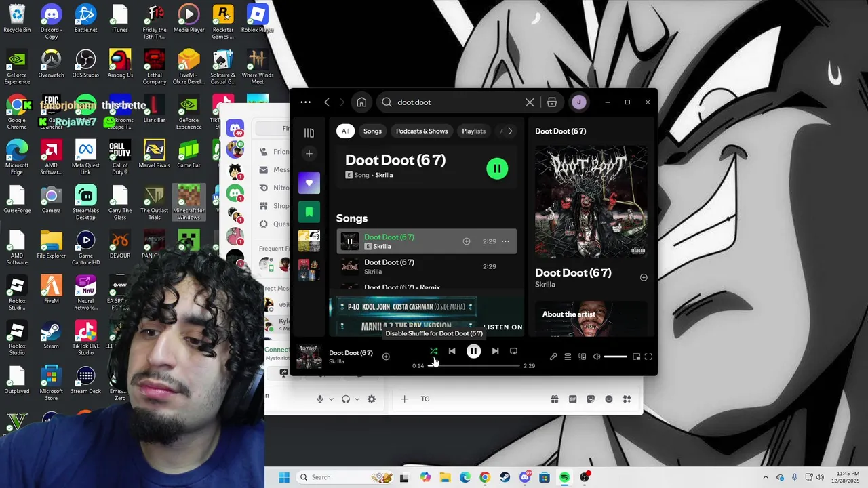
Task: Open Discord headphones output options arrow
Action: point(357,399)
